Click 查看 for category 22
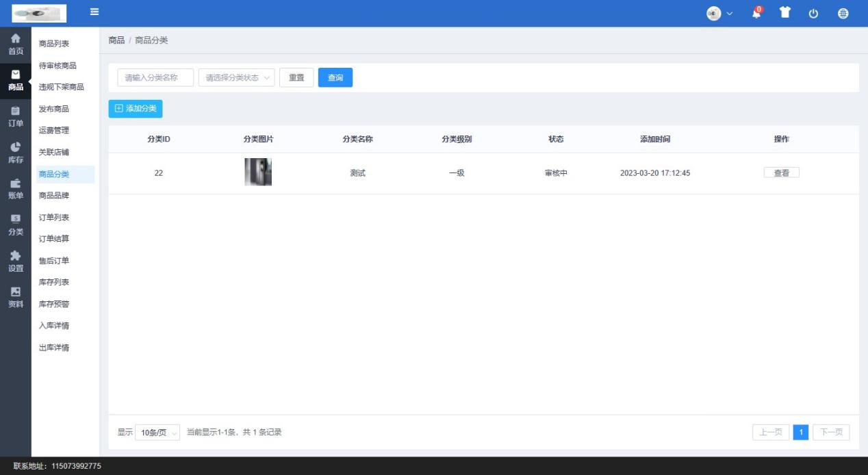The width and height of the screenshot is (868, 475). pyautogui.click(x=781, y=173)
